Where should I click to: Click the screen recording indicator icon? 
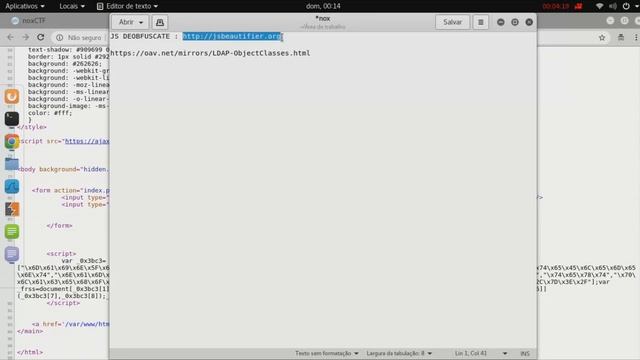point(578,6)
